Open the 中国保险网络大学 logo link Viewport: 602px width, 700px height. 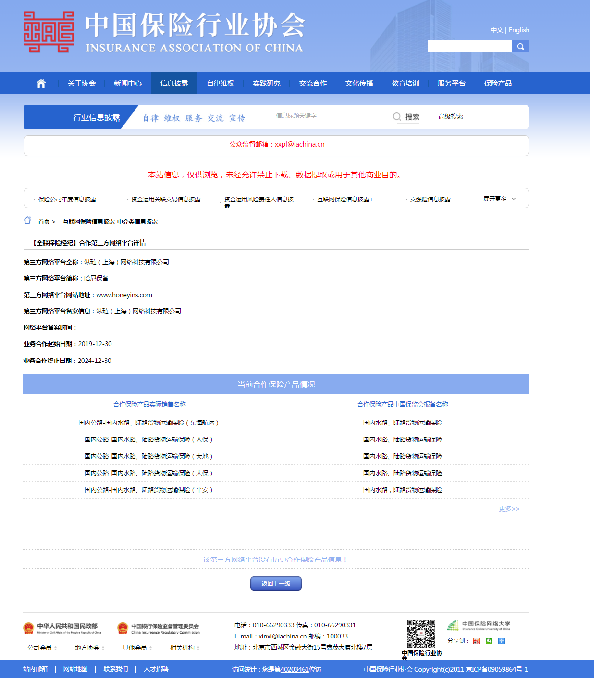(x=479, y=625)
